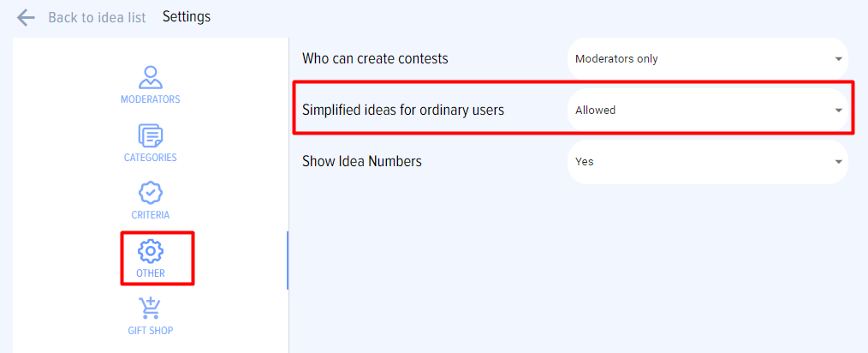Open the 'Moderators only' contests dropdown
The image size is (868, 353).
pos(702,59)
